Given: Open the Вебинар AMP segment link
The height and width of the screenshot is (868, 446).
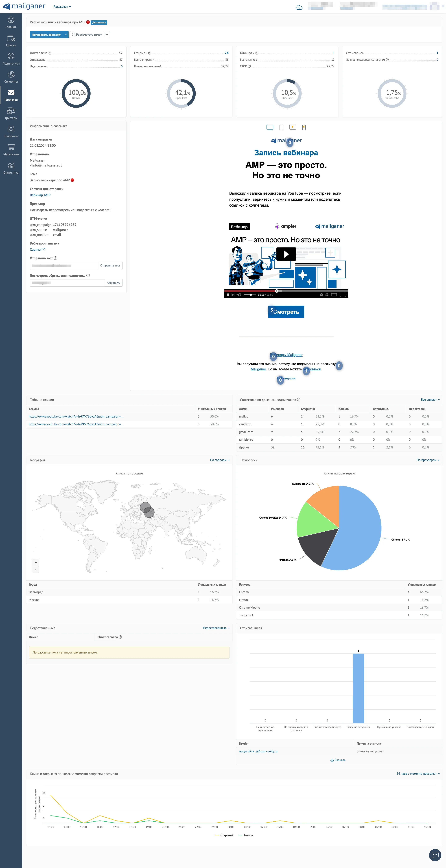Looking at the screenshot, I should [x=40, y=195].
